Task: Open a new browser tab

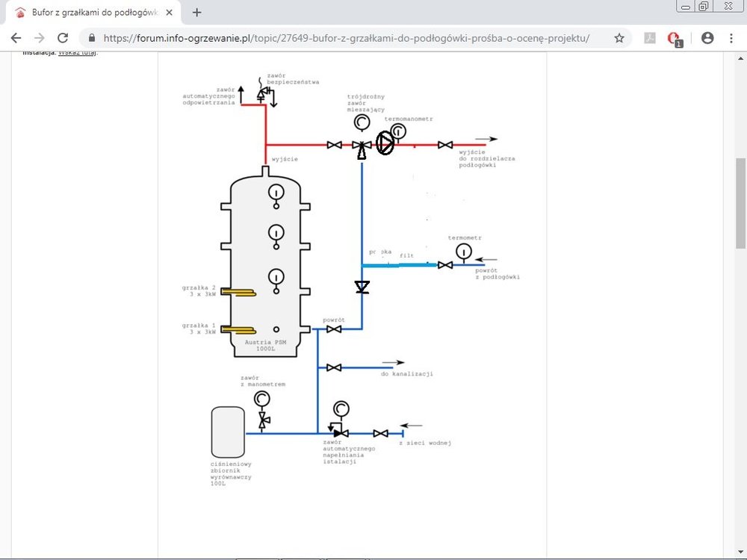Action: tap(197, 12)
